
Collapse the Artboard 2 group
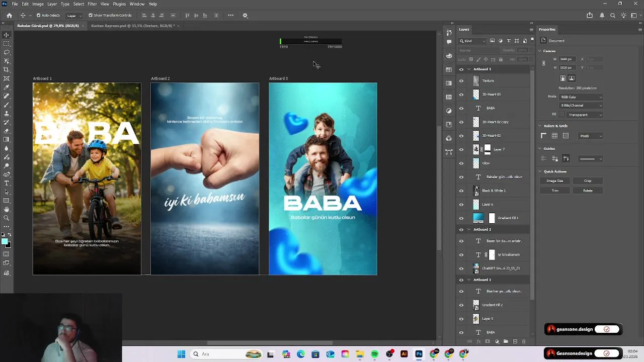(469, 229)
